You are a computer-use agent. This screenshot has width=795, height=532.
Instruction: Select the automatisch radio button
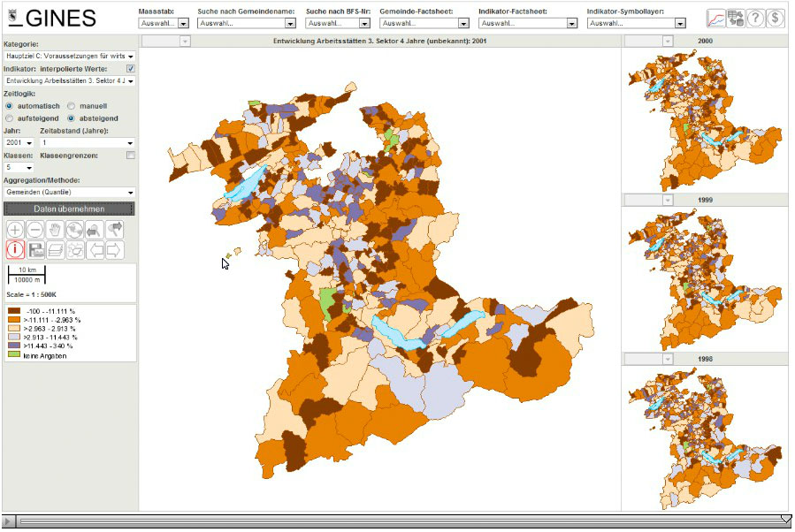point(9,106)
